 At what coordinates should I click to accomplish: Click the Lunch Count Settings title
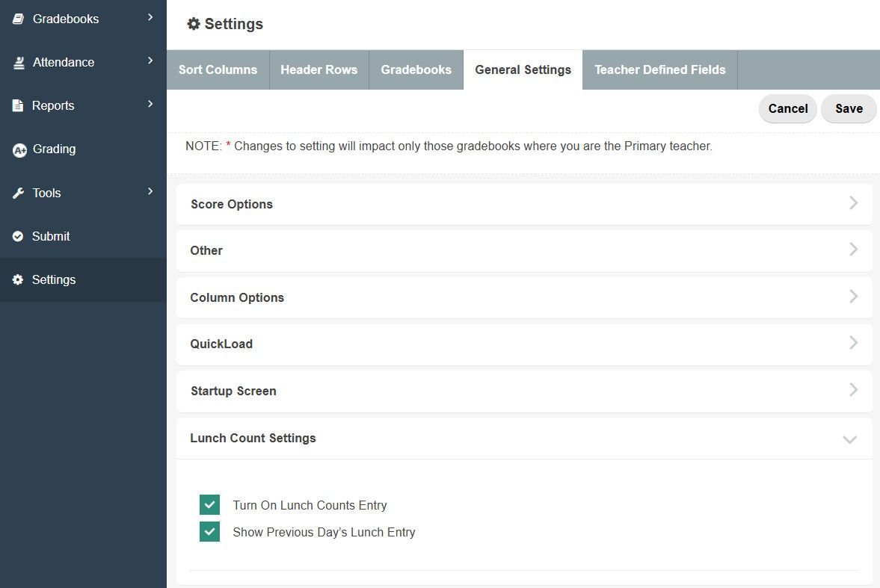click(x=253, y=438)
